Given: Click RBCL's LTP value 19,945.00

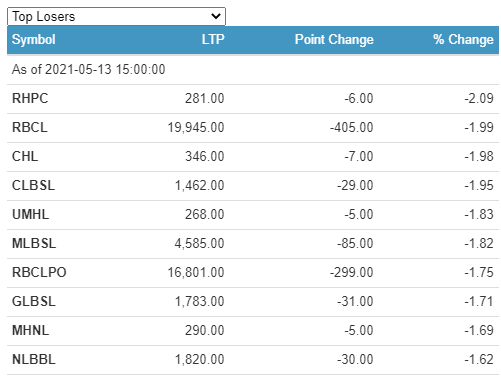Looking at the screenshot, I should 196,127.
